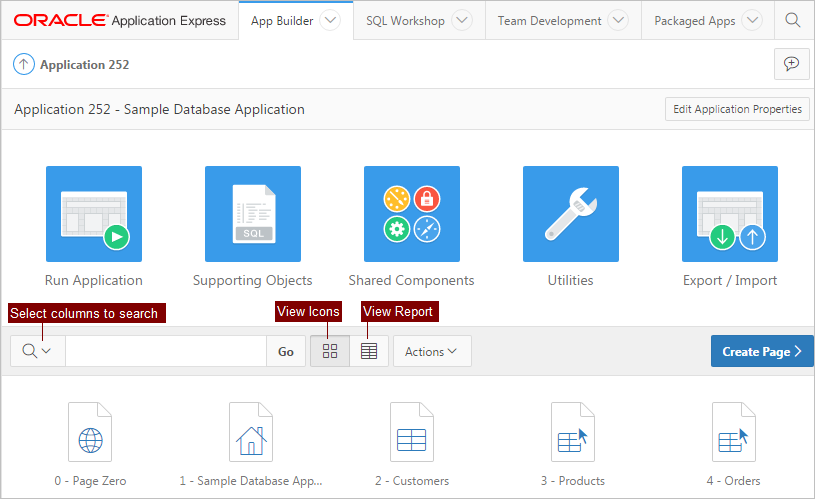Open the Actions dropdown menu

click(432, 351)
